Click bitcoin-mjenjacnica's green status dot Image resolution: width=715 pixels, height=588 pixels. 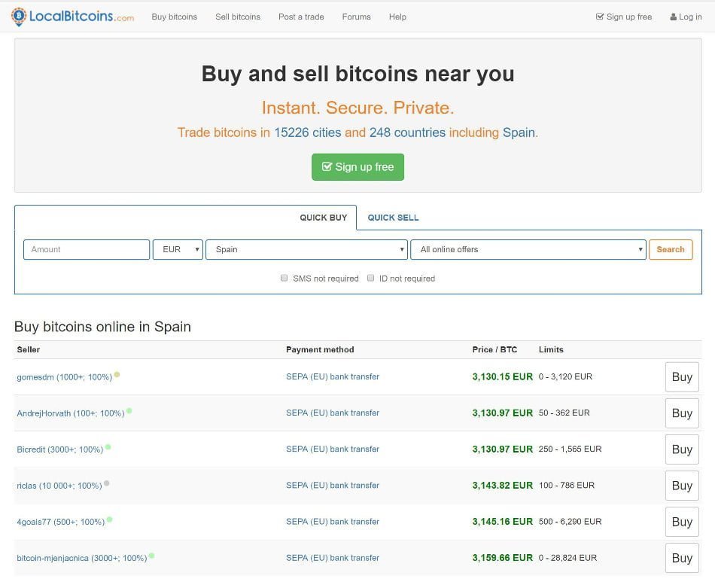151,556
